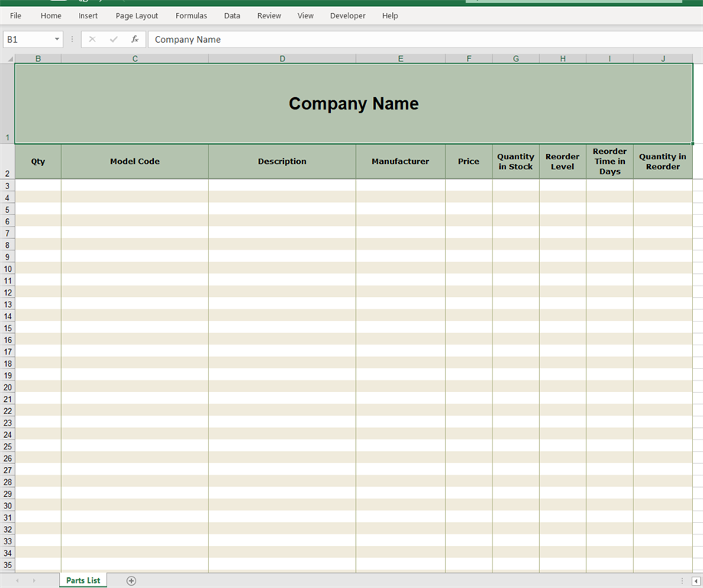Click the Name Box showing B1
The width and height of the screenshot is (703, 588).
(x=28, y=40)
